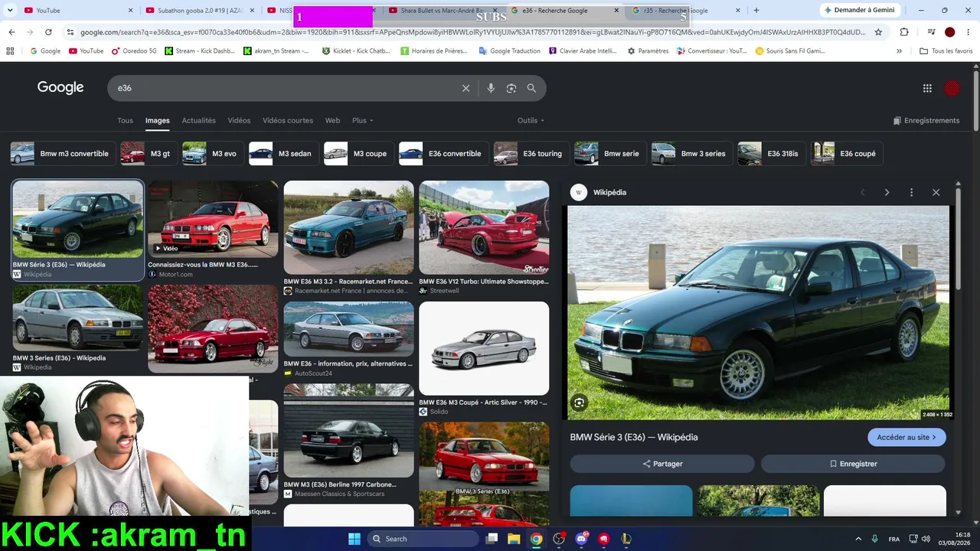Click the Google logo

60,88
